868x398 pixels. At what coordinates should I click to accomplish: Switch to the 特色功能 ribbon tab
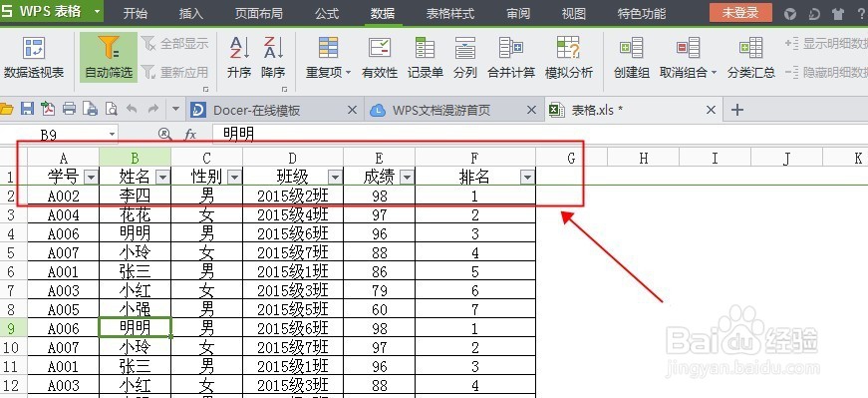pyautogui.click(x=642, y=13)
